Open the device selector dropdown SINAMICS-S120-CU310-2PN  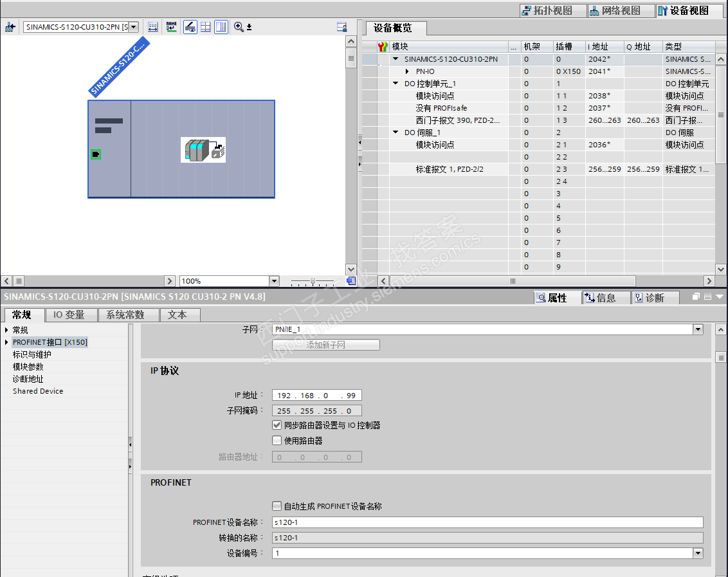[x=134, y=27]
